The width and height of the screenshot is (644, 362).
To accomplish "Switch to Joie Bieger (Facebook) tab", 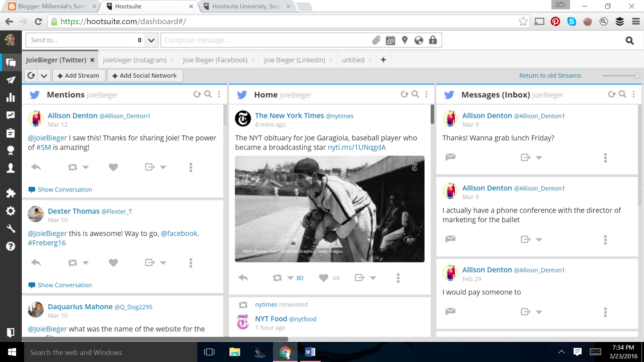I will pos(215,60).
